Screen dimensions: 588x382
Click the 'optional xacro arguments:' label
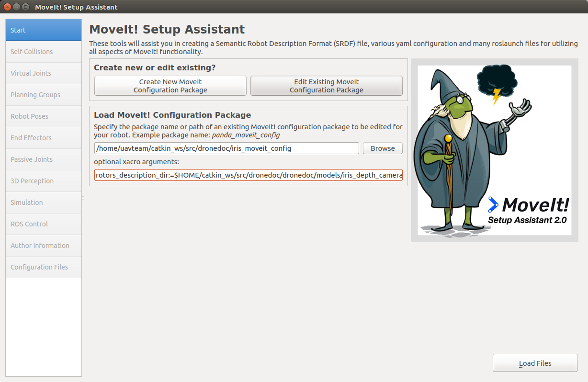tap(136, 162)
